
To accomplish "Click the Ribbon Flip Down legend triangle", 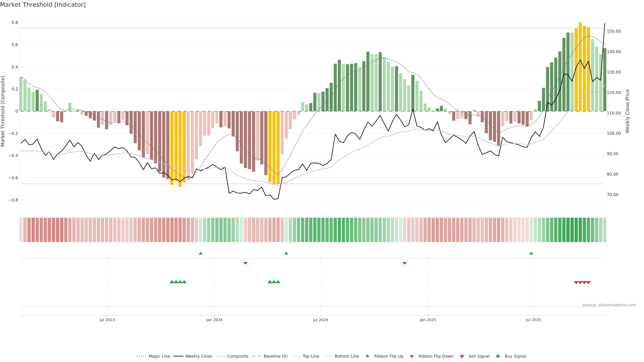I will pos(412,356).
